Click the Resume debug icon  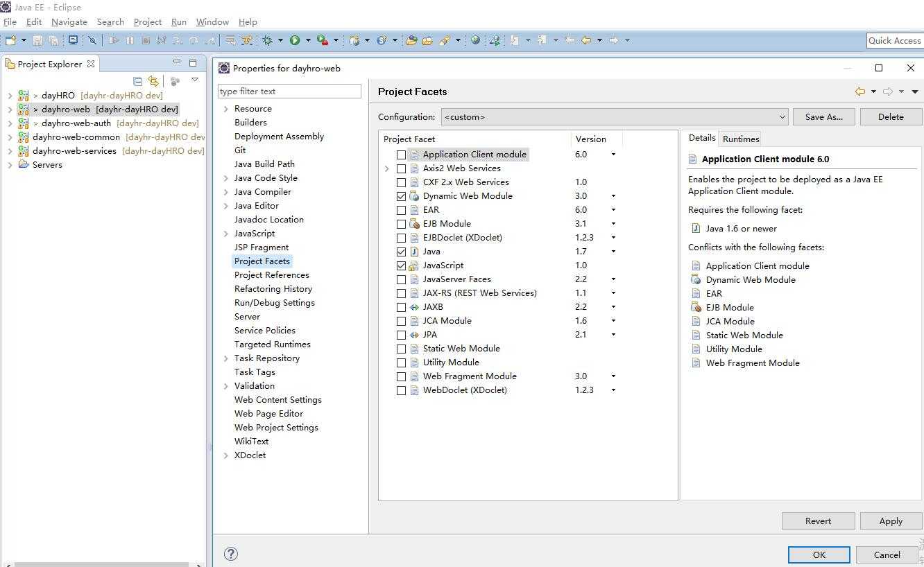pos(114,40)
